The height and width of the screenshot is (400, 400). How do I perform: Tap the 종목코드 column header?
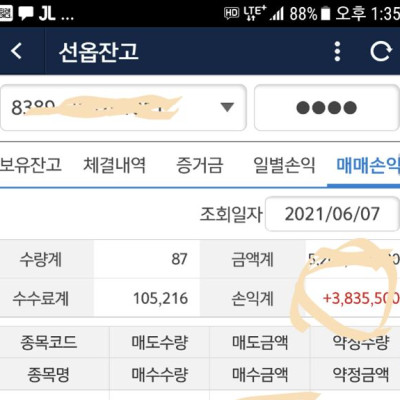click(49, 342)
